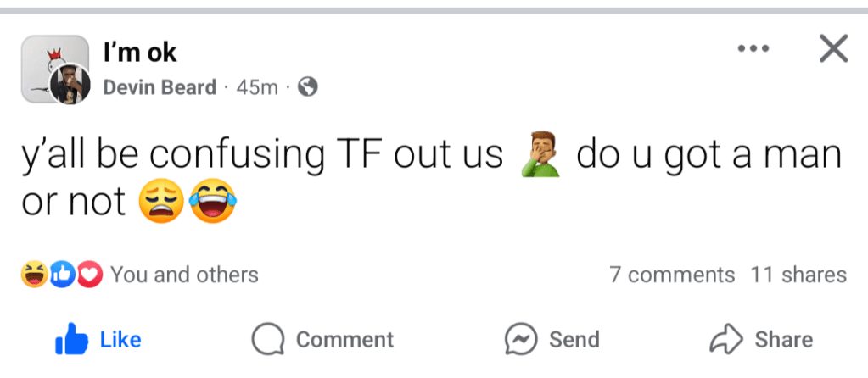Open Devin Beard's small profile picture
868x378 pixels.
(x=72, y=86)
